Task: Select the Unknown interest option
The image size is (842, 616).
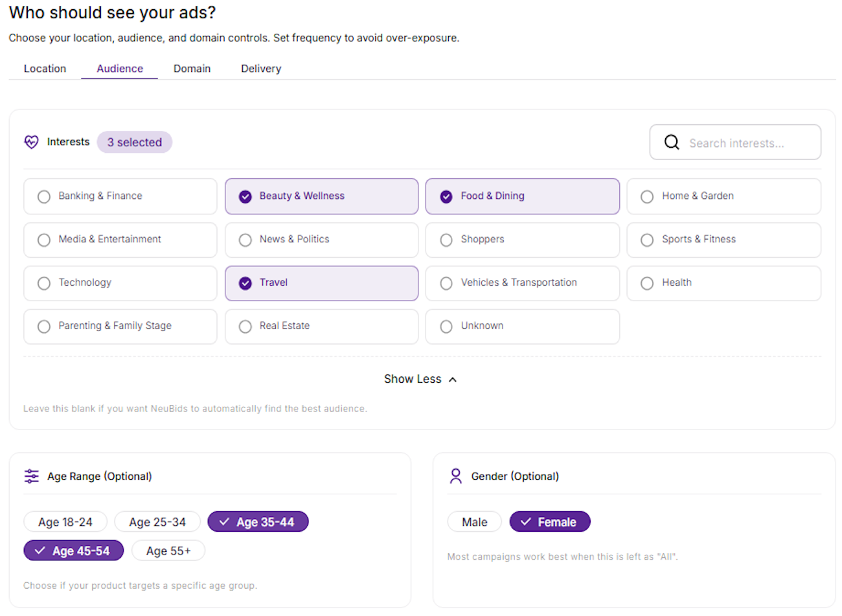Action: tap(522, 326)
